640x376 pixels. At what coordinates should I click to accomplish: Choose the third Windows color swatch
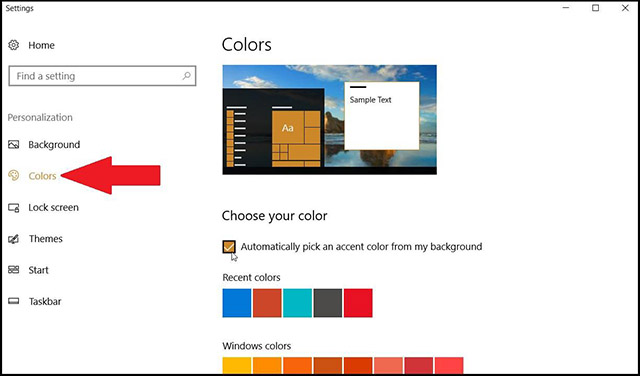click(297, 365)
